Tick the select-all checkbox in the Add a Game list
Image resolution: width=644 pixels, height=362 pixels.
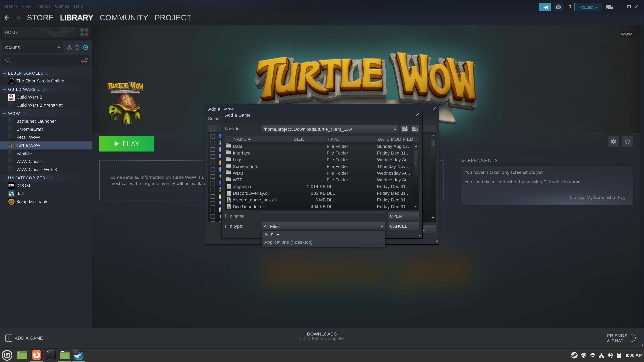[x=213, y=129]
